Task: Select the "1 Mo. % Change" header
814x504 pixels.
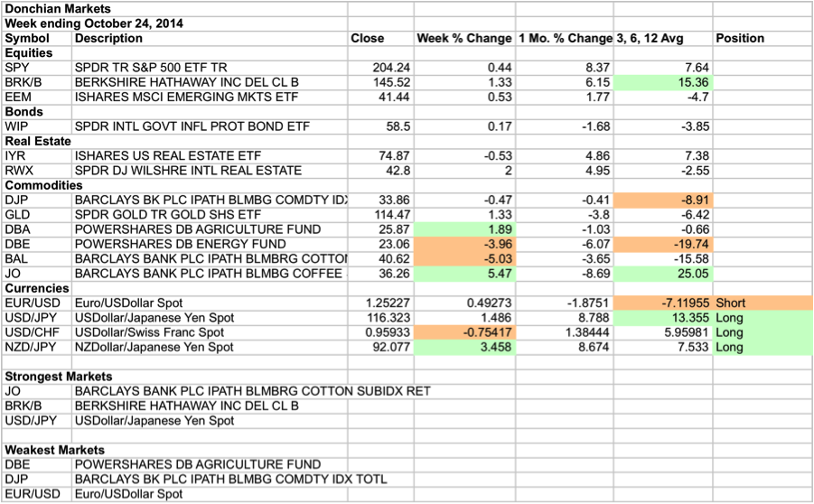Action: click(x=565, y=39)
